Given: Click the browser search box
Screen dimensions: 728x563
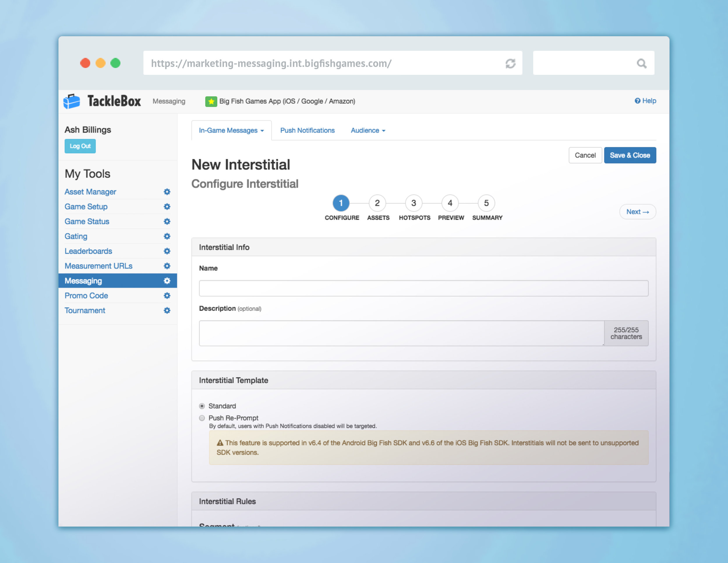Looking at the screenshot, I should [594, 63].
